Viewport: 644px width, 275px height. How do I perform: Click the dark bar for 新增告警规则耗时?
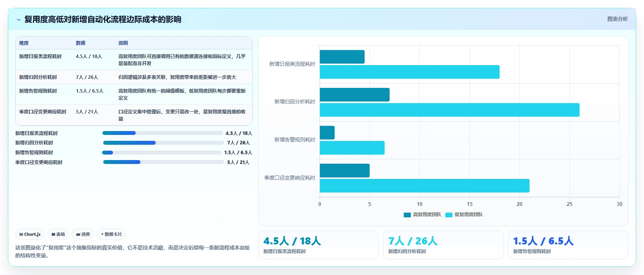[x=327, y=133]
